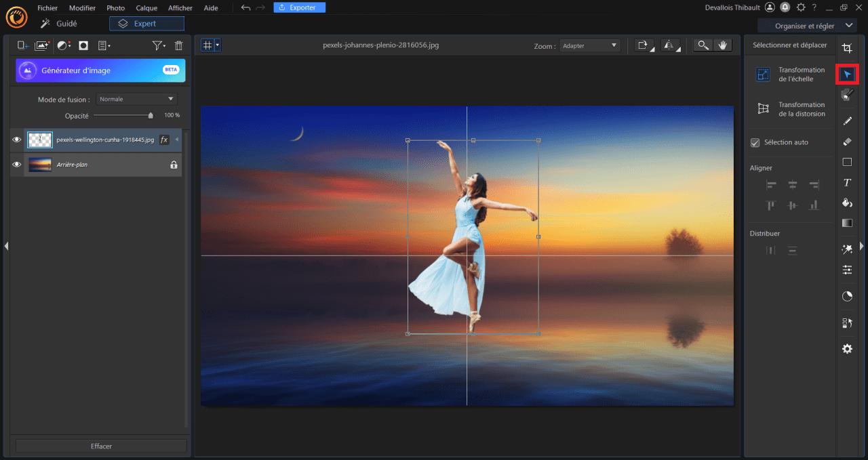Click the fx icon on dancer layer
The height and width of the screenshot is (460, 868).
[164, 140]
